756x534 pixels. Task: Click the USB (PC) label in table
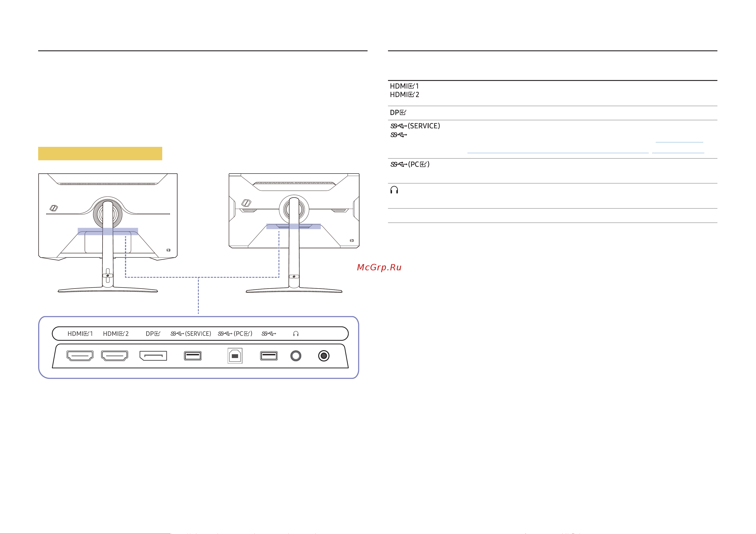coord(410,164)
